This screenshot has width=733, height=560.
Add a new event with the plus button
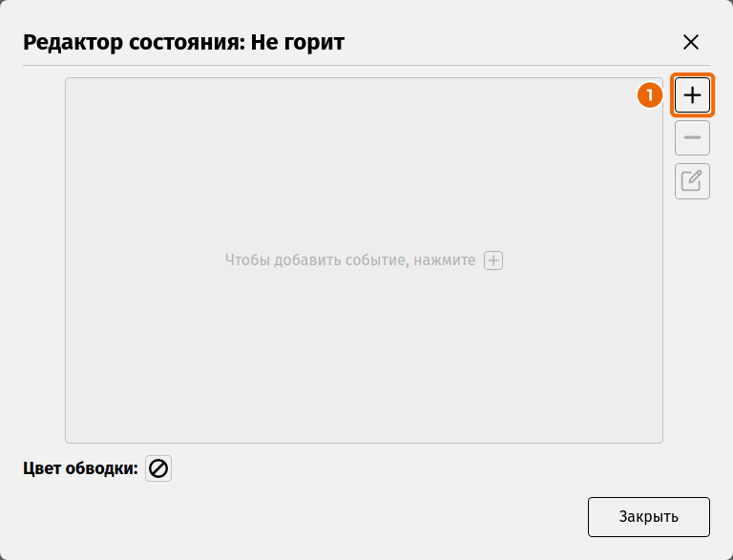(x=692, y=95)
